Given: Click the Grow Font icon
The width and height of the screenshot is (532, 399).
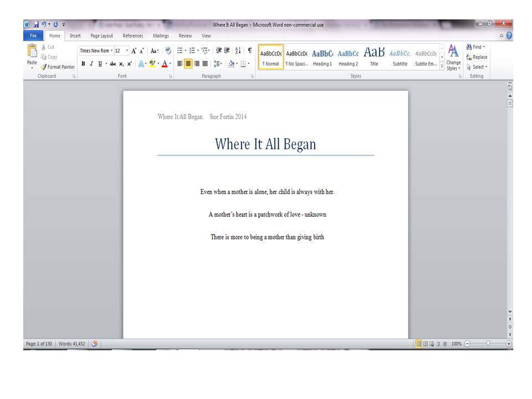Looking at the screenshot, I should point(134,50).
